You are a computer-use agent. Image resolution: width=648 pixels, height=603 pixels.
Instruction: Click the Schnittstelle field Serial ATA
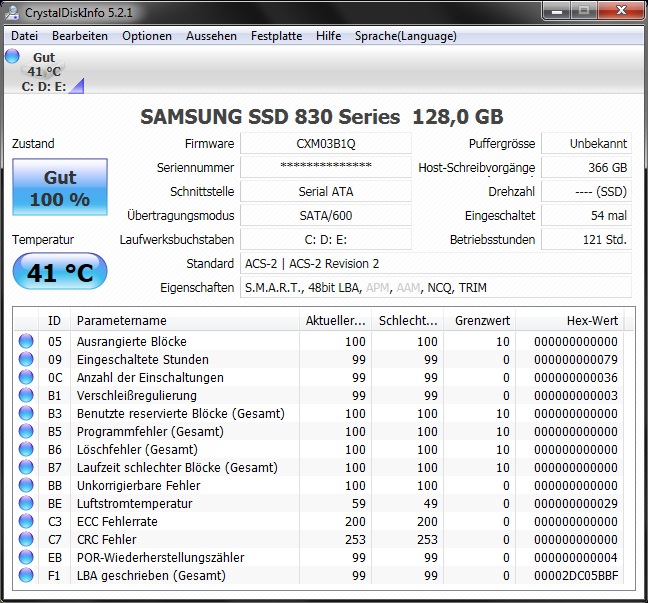tap(326, 191)
